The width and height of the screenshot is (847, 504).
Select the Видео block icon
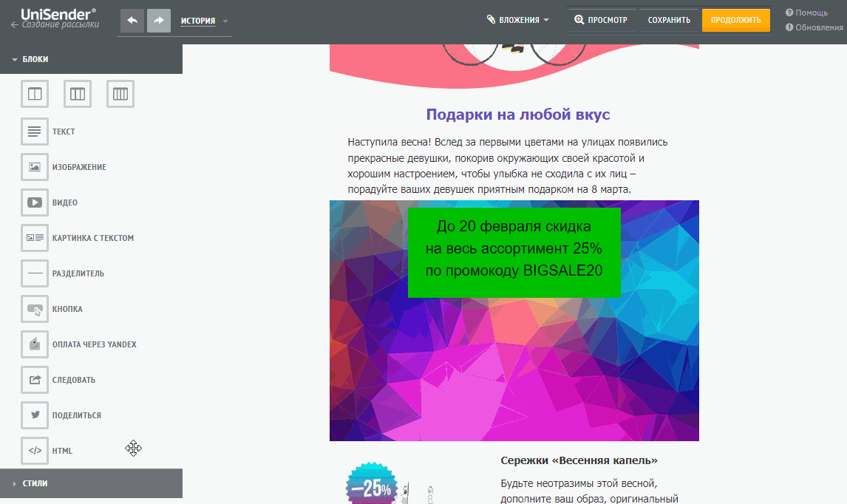35,202
